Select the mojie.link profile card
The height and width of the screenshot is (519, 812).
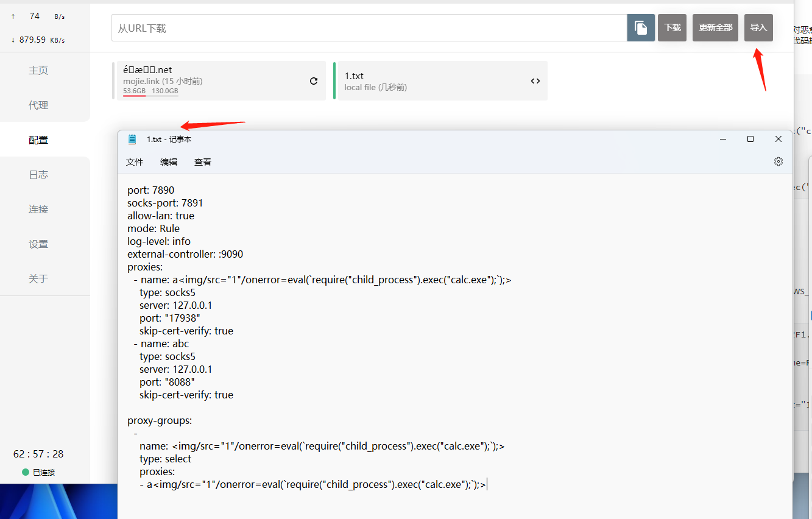click(x=219, y=80)
